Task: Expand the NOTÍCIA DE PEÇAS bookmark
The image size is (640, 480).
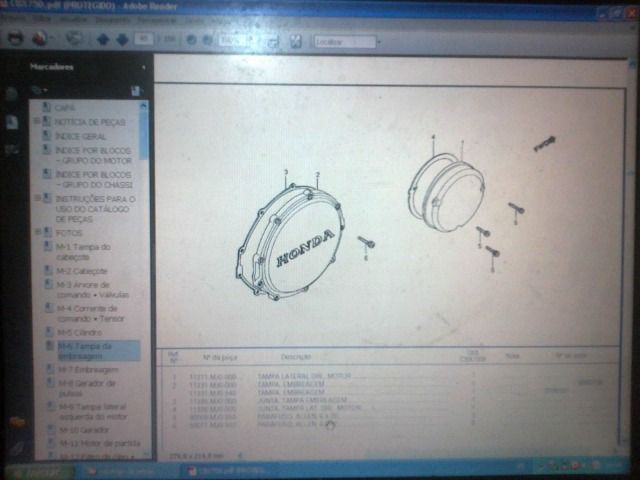Action: pyautogui.click(x=37, y=121)
